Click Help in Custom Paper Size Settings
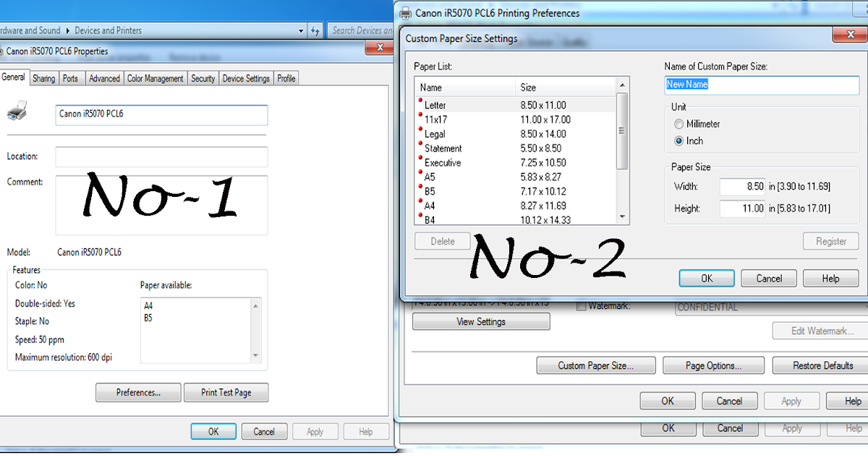 830,278
